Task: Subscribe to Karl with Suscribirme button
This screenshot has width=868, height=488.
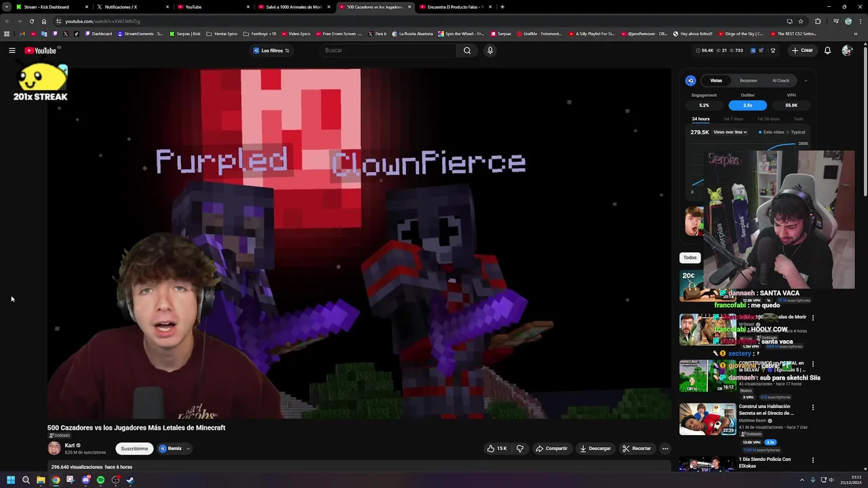Action: [x=134, y=449]
